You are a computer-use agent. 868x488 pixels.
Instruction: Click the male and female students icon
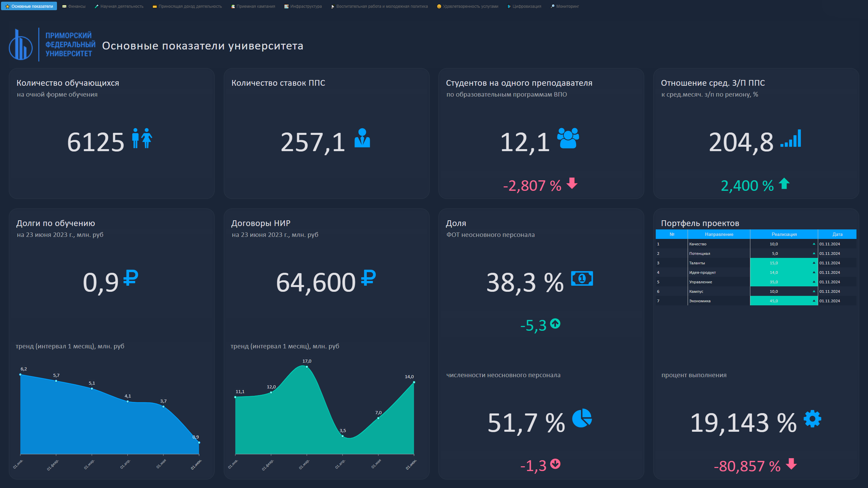tap(142, 138)
